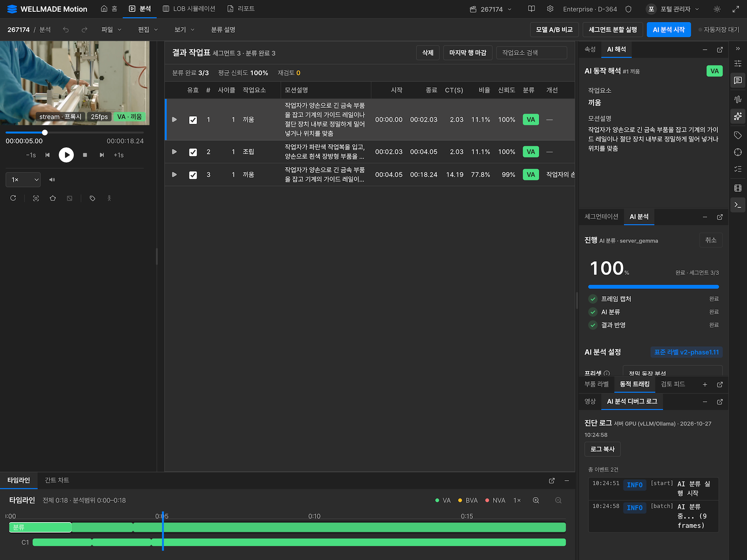Zoom in on the timeline
Viewport: 747px width, 560px height.
[x=536, y=500]
